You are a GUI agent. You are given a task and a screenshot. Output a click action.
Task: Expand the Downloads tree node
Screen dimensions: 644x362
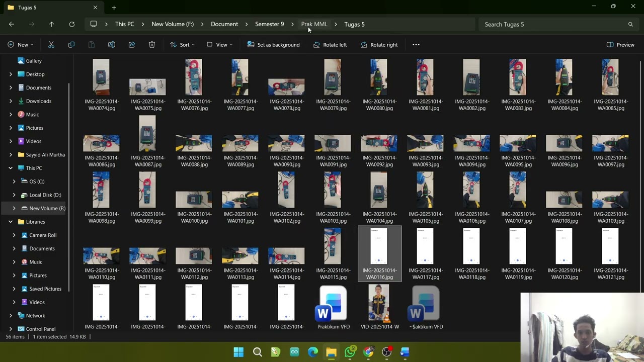coord(11,101)
